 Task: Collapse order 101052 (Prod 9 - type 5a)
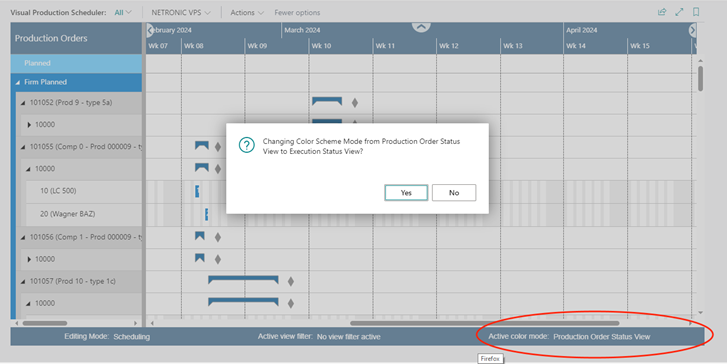23,103
